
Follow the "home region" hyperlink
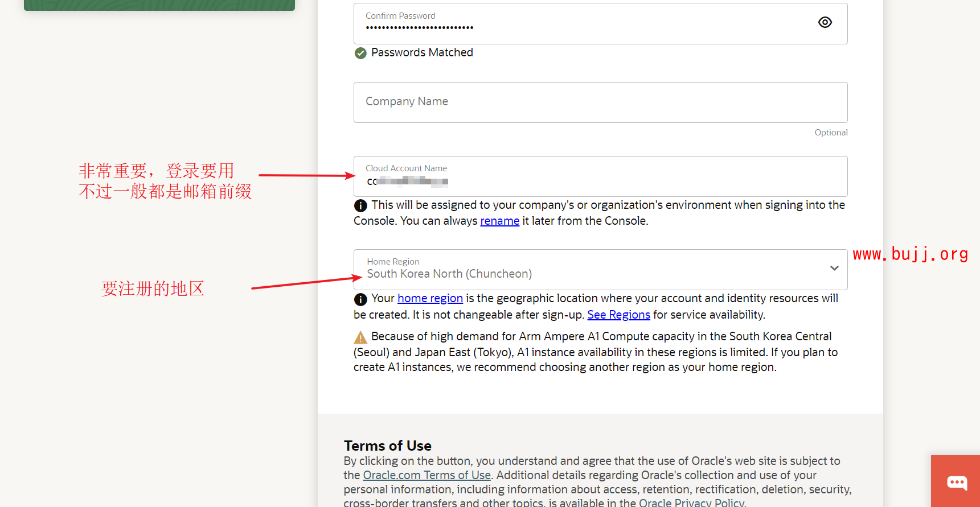click(430, 299)
